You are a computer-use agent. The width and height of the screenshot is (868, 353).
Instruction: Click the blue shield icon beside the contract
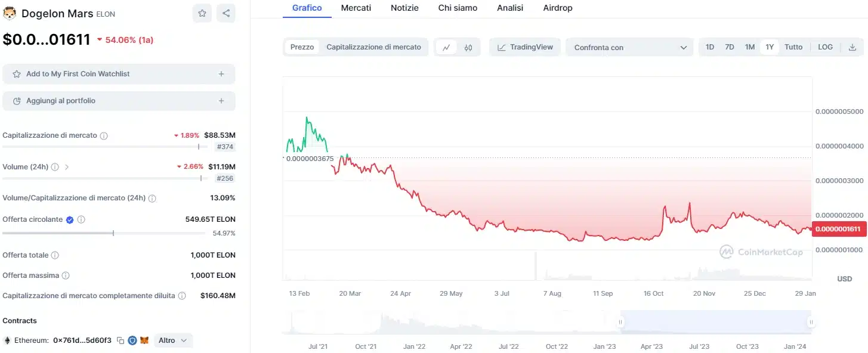(132, 340)
